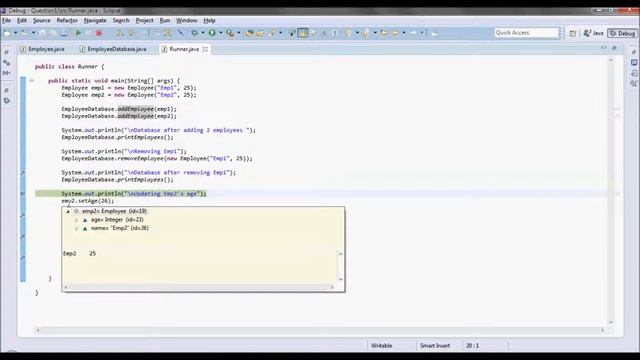The image size is (640, 360).
Task: Click the New file toolbar icon
Action: [7, 33]
